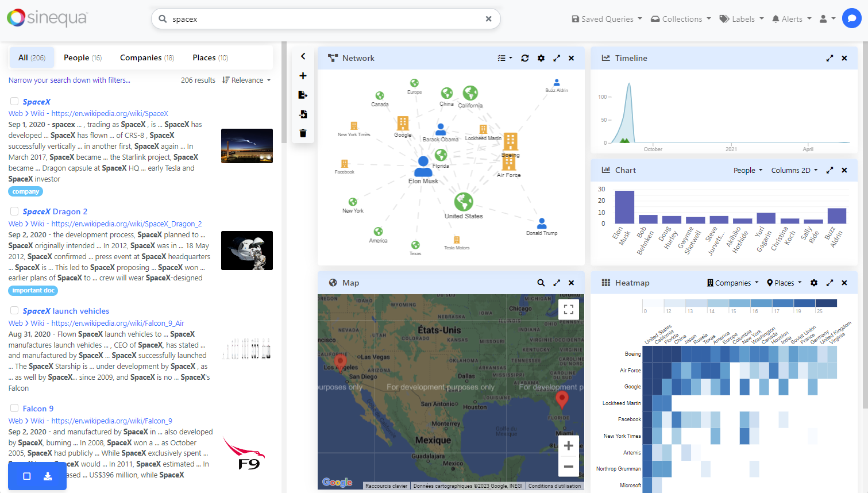This screenshot has height=493, width=868.
Task: Click the blue chat bubble icon
Action: coord(852,18)
